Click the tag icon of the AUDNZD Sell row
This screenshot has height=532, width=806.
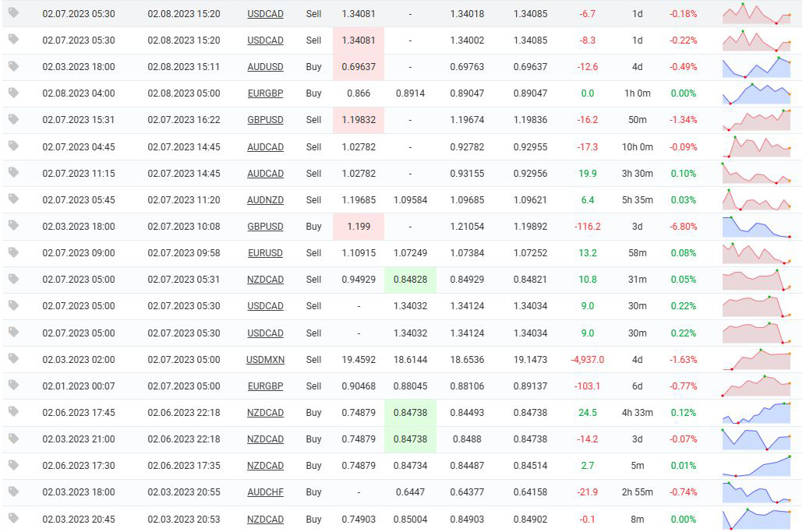14,199
